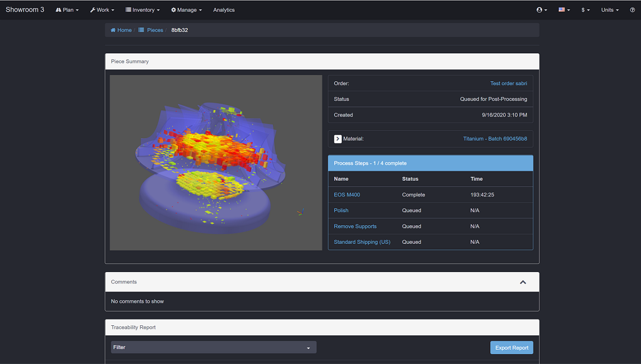The height and width of the screenshot is (364, 641).
Task: Open the help question mark icon
Action: pyautogui.click(x=632, y=10)
